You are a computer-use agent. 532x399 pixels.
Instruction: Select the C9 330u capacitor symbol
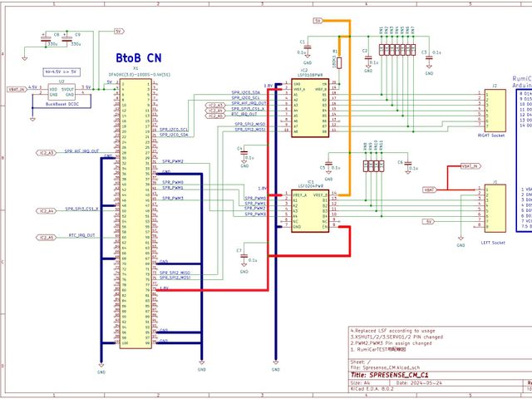[66, 39]
